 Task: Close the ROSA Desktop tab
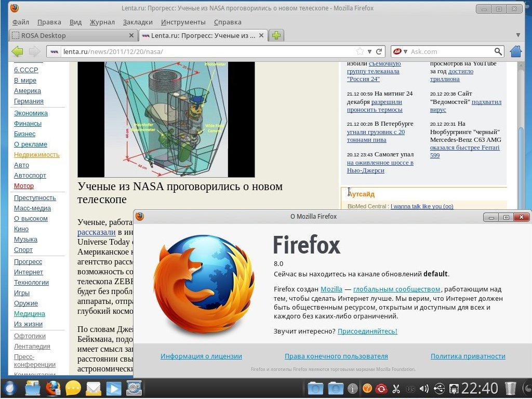[131, 35]
